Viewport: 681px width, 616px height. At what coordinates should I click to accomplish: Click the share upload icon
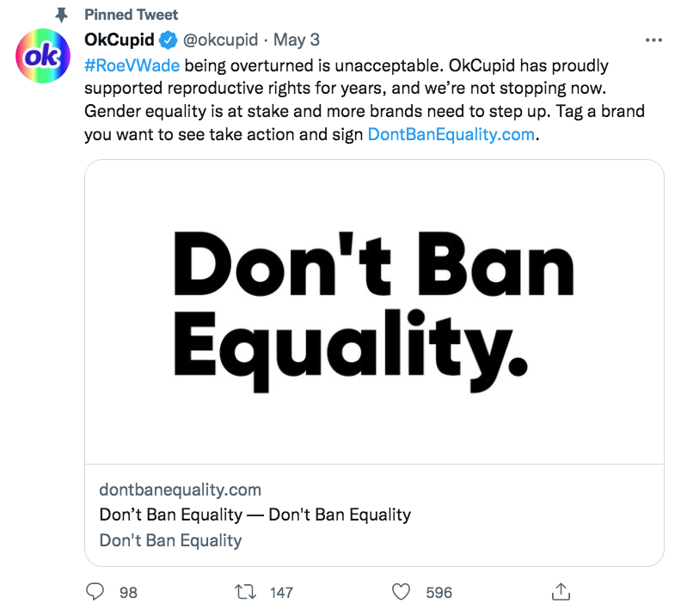tap(561, 591)
